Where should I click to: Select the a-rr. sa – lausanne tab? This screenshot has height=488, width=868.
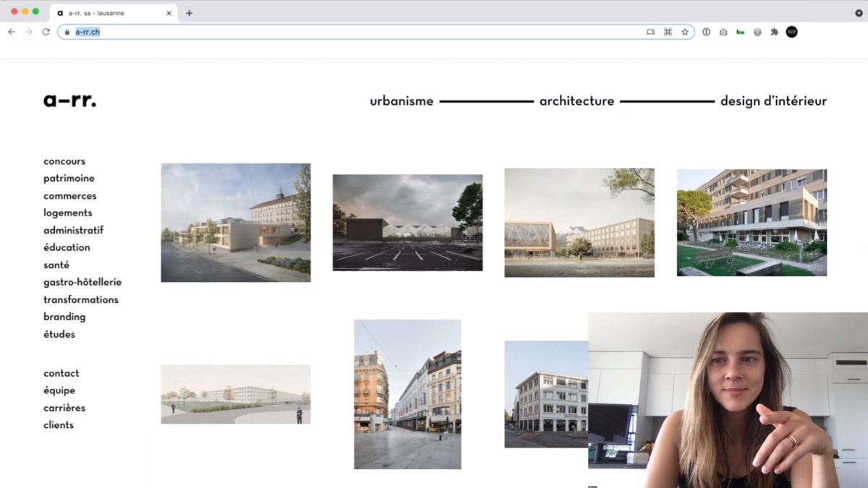pyautogui.click(x=114, y=13)
